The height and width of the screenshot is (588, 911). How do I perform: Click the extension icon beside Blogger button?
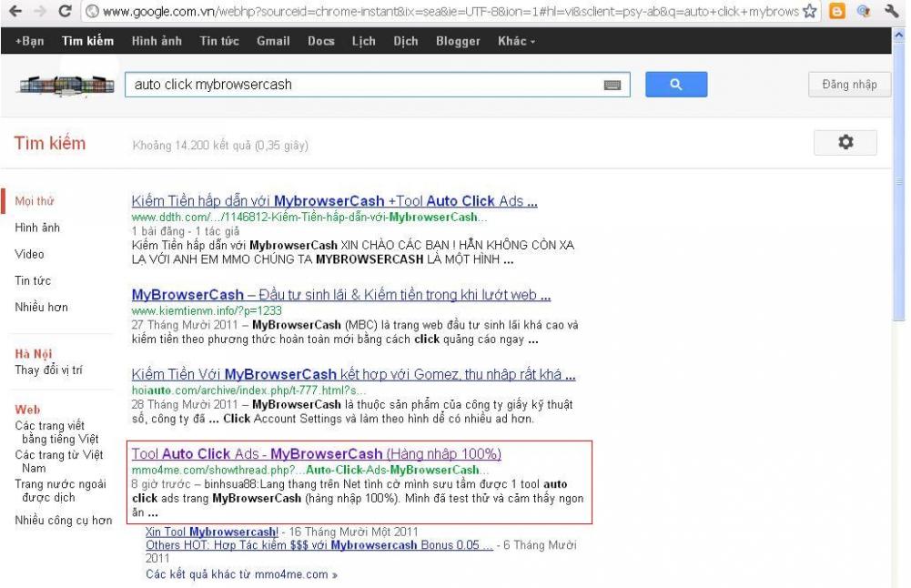tap(864, 11)
